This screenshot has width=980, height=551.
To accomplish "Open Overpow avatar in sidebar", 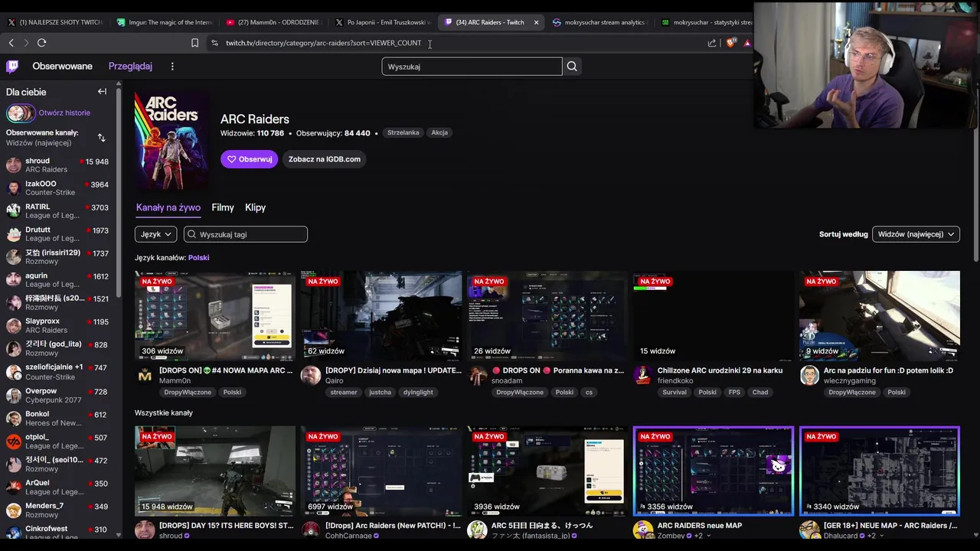I will pyautogui.click(x=14, y=395).
